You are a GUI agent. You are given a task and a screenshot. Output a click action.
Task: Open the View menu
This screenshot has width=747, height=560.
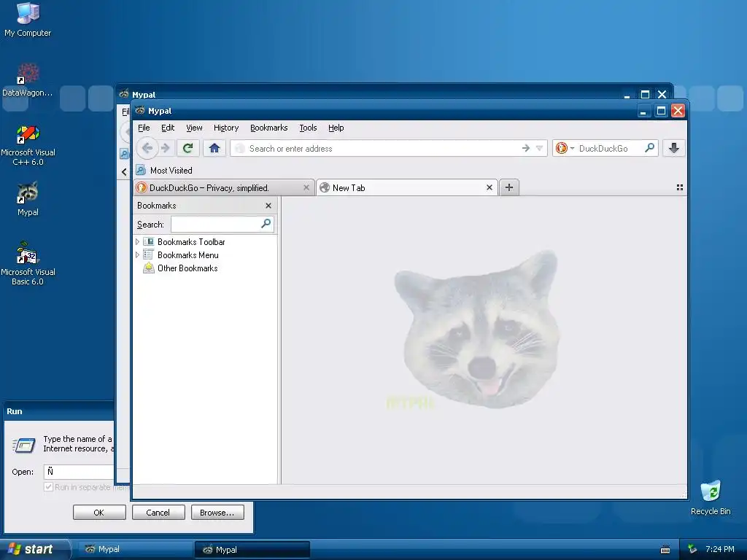194,128
